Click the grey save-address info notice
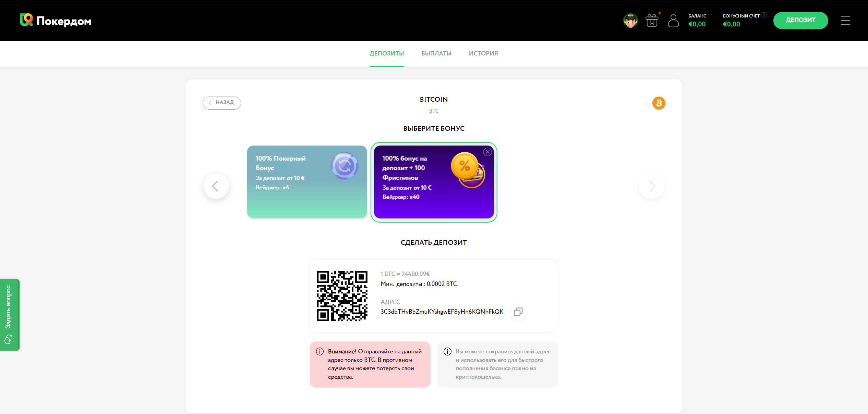Screen dimensions: 868x414 (497, 364)
